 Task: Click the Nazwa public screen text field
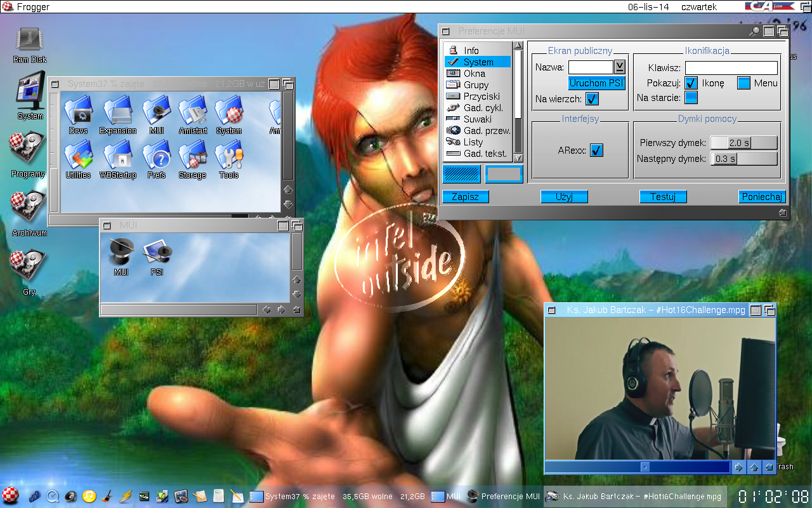click(x=591, y=67)
